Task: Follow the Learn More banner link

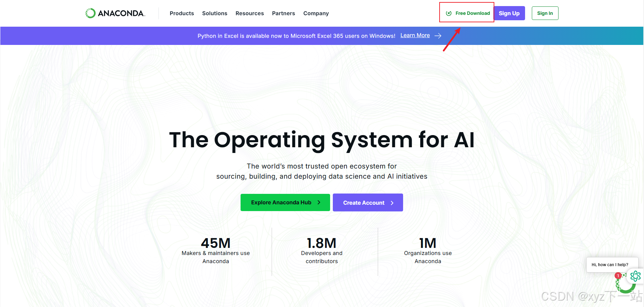Action: tap(415, 35)
